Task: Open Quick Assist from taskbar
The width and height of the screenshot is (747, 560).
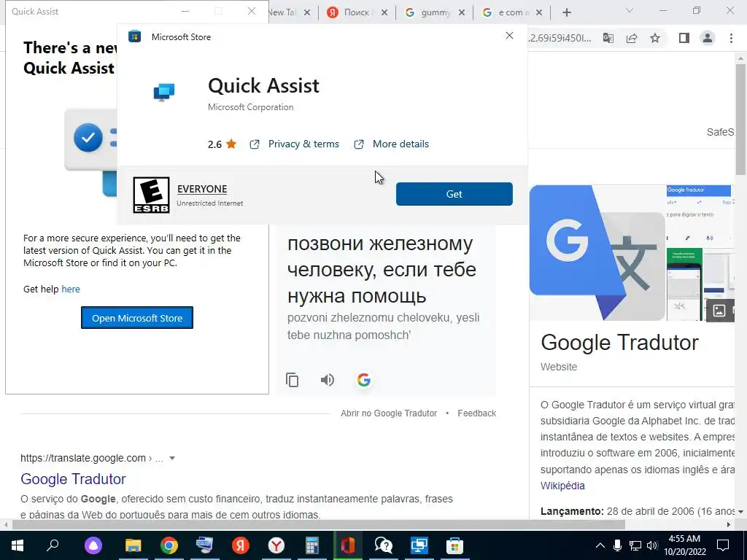Action: tap(419, 545)
